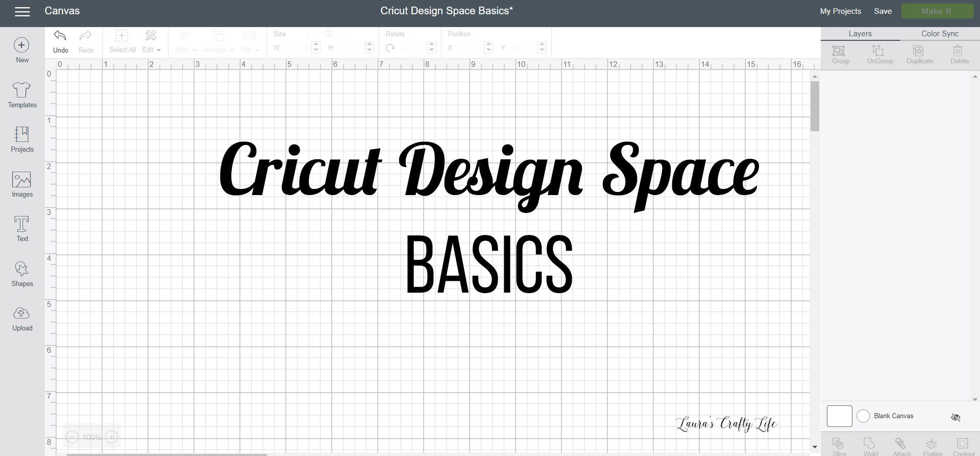This screenshot has width=980, height=456.
Task: Open the Align dropdown
Action: 185,41
